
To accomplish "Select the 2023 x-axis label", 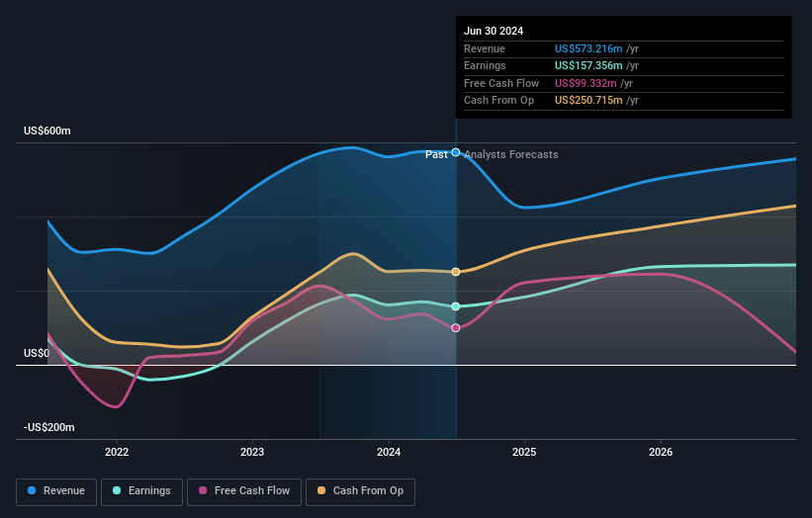I will [252, 452].
